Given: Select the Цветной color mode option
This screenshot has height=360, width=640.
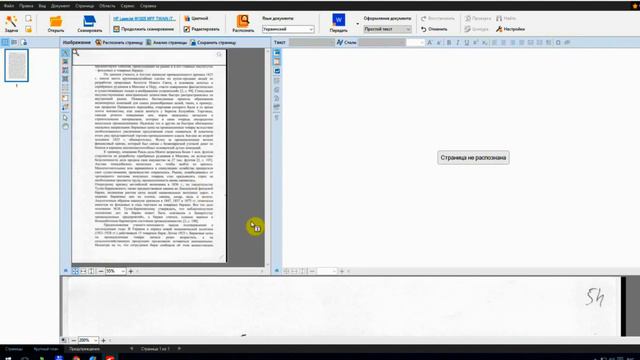Looking at the screenshot, I should point(196,18).
